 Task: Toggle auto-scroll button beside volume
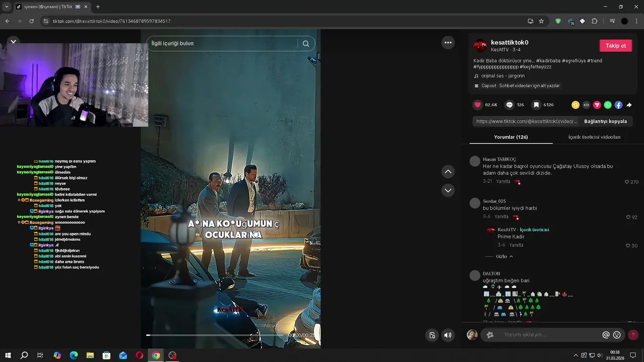[432, 335]
